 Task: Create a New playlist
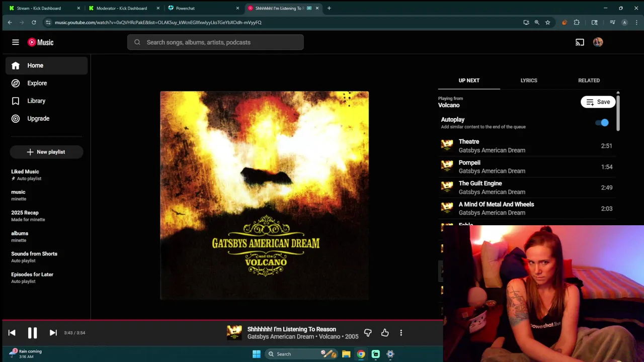tap(46, 152)
